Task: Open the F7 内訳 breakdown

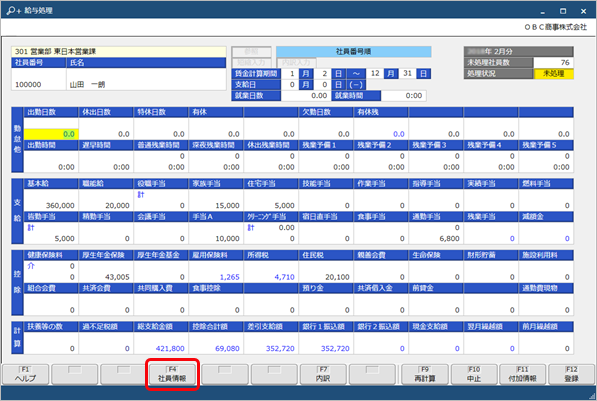Action: coord(323,374)
